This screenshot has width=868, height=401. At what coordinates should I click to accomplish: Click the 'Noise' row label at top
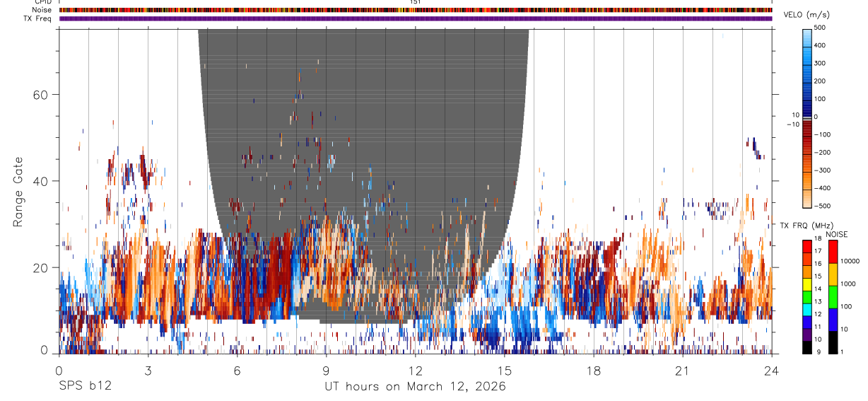43,10
